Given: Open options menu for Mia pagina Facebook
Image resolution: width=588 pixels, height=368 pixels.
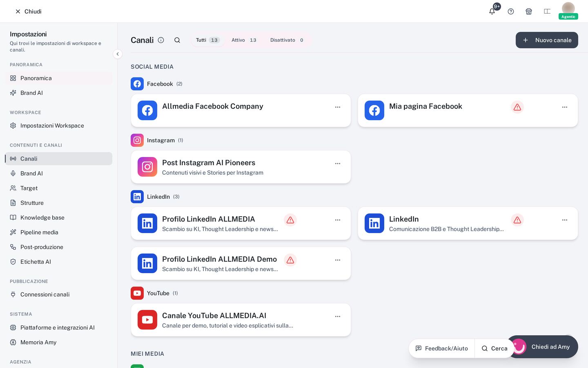Looking at the screenshot, I should (565, 107).
